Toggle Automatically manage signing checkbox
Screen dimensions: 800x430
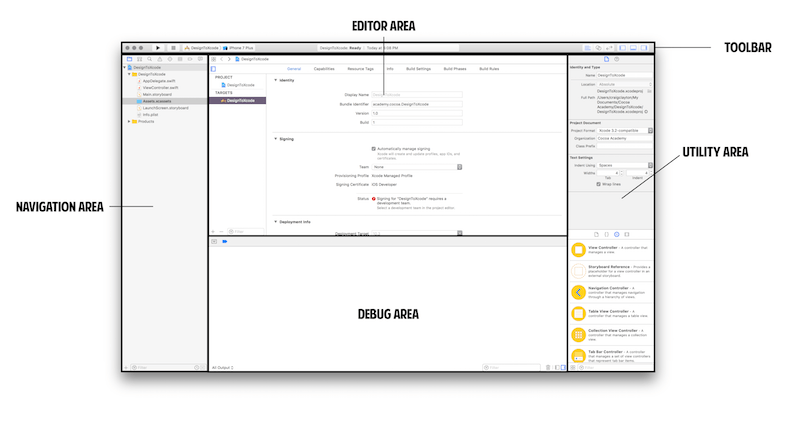(373, 149)
